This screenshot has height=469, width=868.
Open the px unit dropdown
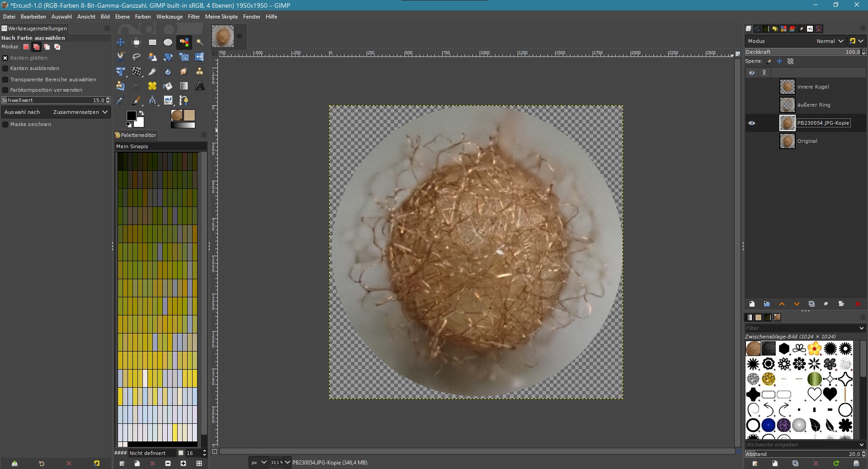[259, 462]
